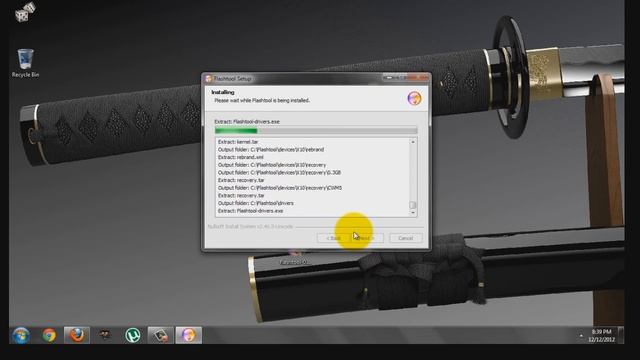This screenshot has height=360, width=640.
Task: Select the 'Extract: rebrand.xml' log row
Action: coord(241,157)
